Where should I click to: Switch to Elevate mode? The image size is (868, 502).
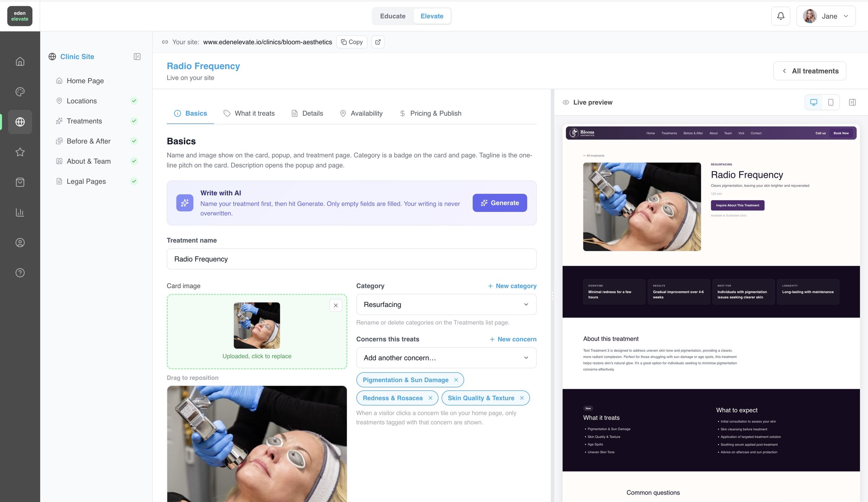click(x=432, y=16)
